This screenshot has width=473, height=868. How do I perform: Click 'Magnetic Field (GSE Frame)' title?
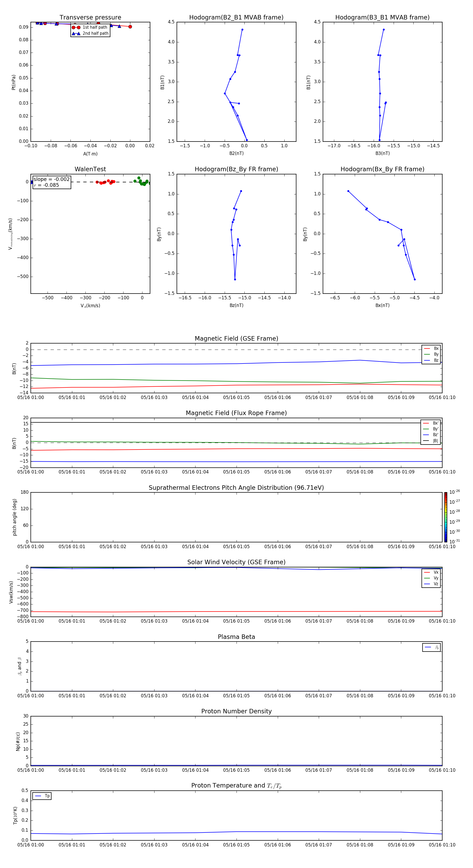236,339
